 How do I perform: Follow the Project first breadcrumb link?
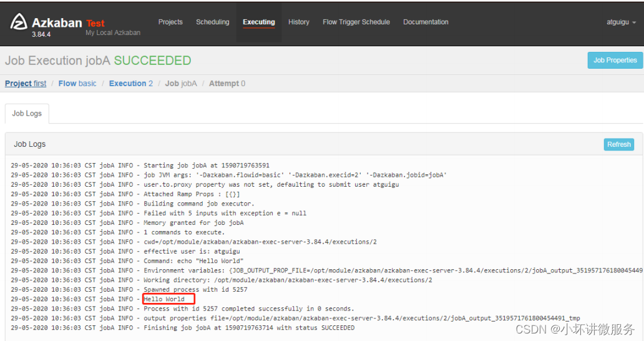pyautogui.click(x=26, y=84)
